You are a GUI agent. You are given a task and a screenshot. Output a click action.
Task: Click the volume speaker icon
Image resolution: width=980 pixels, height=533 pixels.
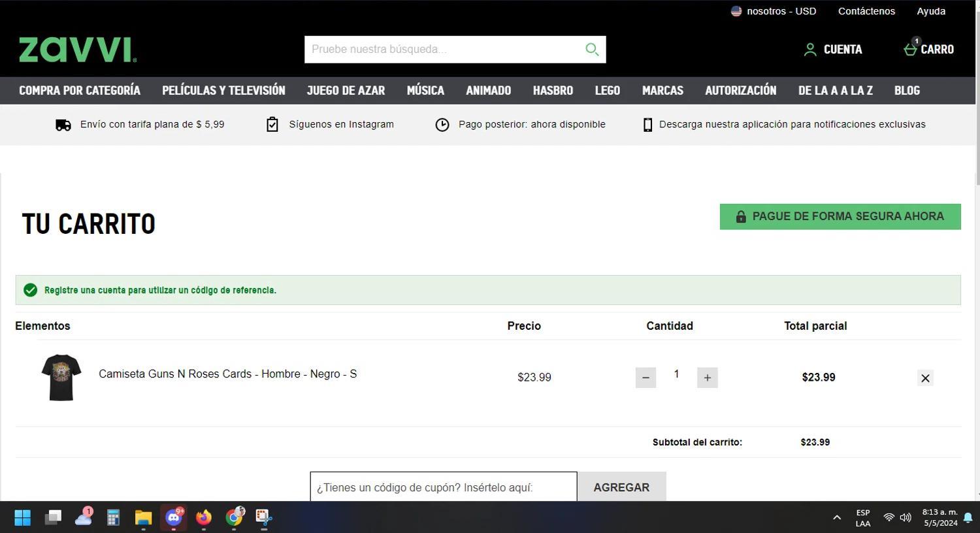tap(906, 518)
